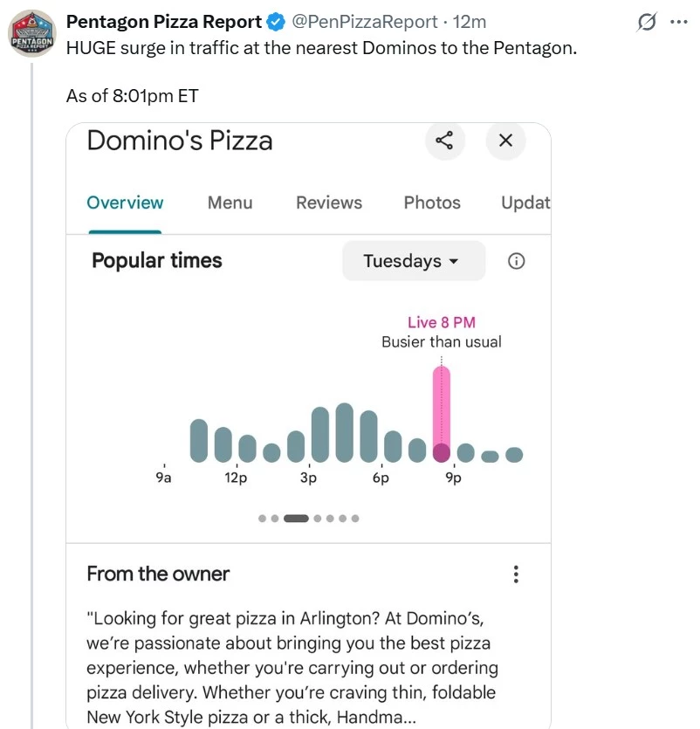Screen dimensions: 700x729
Task: Click the tallest gray bar in the chart
Action: [345, 432]
